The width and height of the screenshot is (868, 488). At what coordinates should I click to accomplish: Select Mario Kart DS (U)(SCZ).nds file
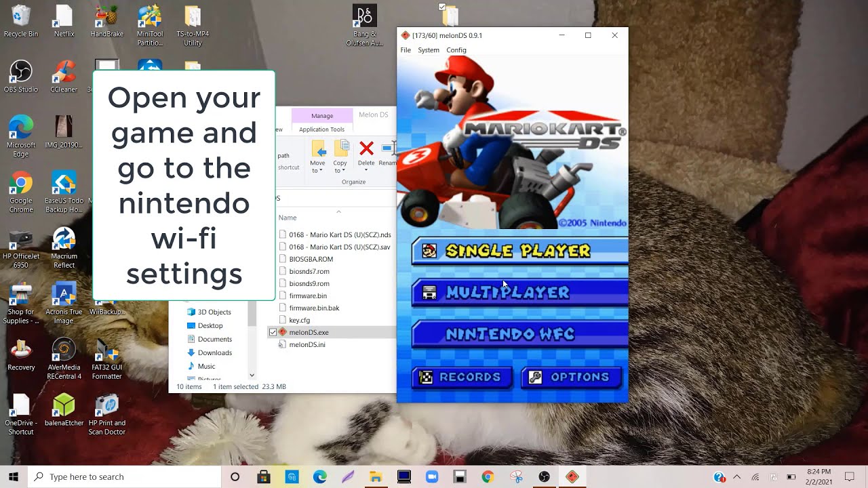(336, 235)
